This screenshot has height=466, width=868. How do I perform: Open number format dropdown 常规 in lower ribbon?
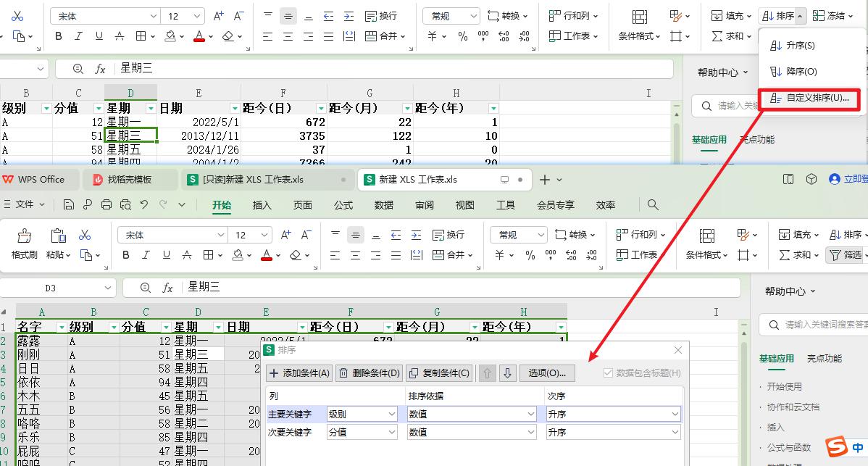pyautogui.click(x=541, y=236)
